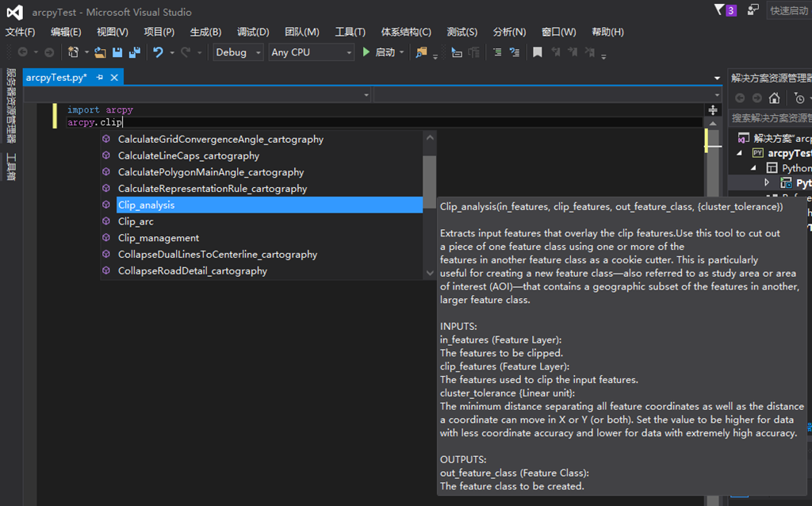Open the dropdown arrow next to 启动
This screenshot has height=506, width=812.
click(x=402, y=52)
